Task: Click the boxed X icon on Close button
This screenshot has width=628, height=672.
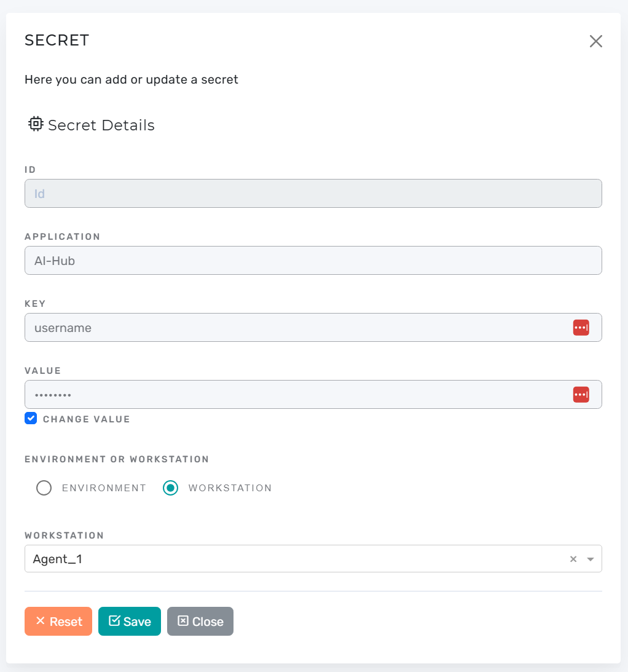Action: pyautogui.click(x=183, y=621)
